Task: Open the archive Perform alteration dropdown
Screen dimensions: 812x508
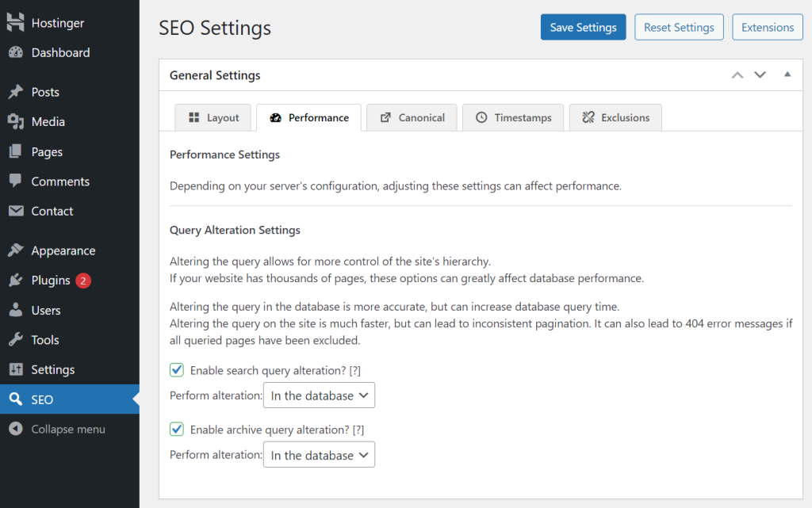Action: [x=319, y=454]
